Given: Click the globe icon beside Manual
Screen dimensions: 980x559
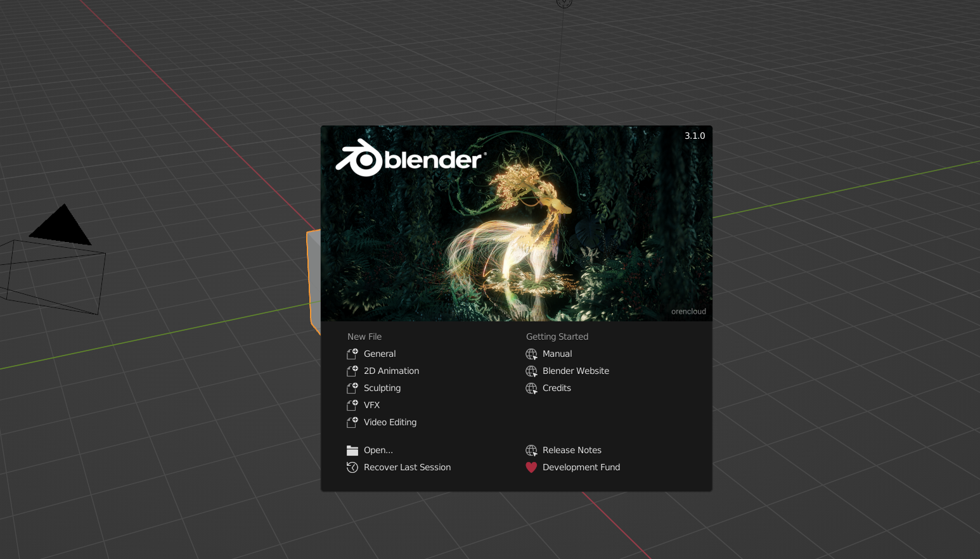Looking at the screenshot, I should pyautogui.click(x=531, y=354).
